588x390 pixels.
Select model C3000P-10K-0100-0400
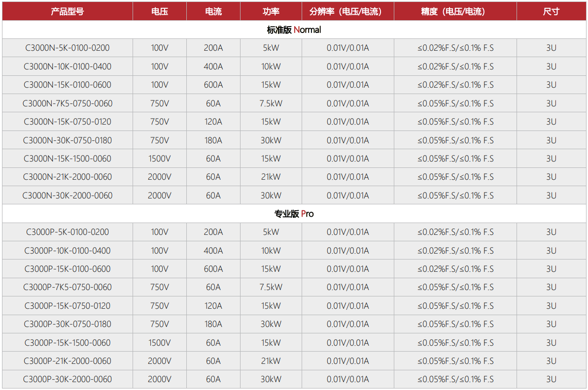click(x=68, y=251)
